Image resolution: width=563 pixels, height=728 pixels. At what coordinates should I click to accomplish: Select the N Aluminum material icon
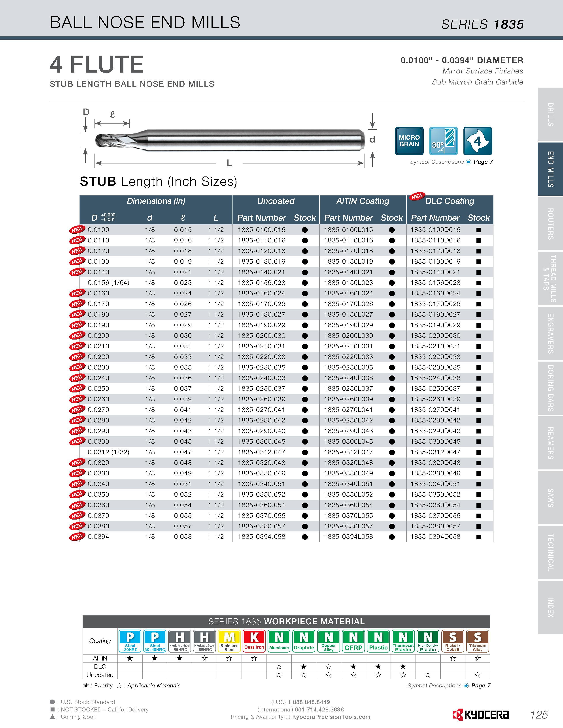[279, 641]
